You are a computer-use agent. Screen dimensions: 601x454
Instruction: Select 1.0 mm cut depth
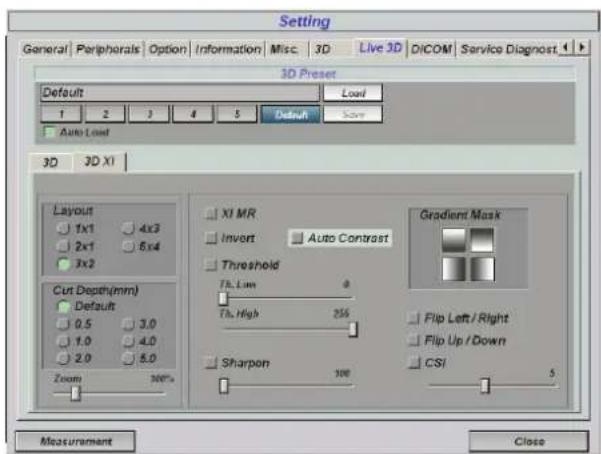coord(63,341)
